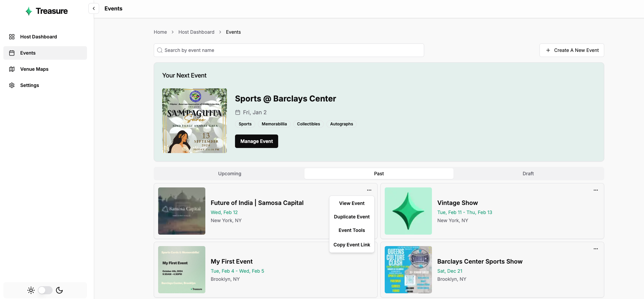644x299 pixels.
Task: Click the My First Event title
Action: (x=232, y=262)
